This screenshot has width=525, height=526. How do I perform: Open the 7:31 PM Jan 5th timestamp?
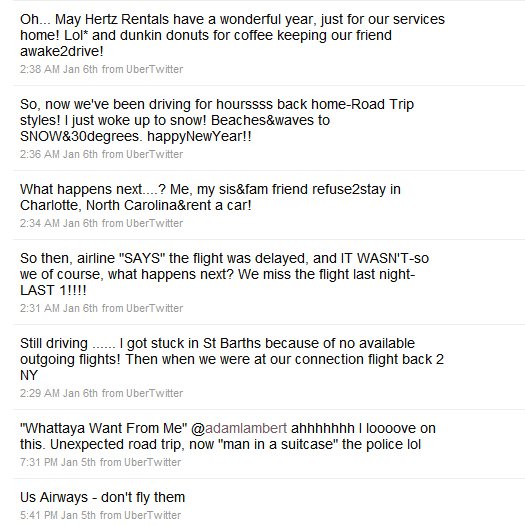pos(58,462)
